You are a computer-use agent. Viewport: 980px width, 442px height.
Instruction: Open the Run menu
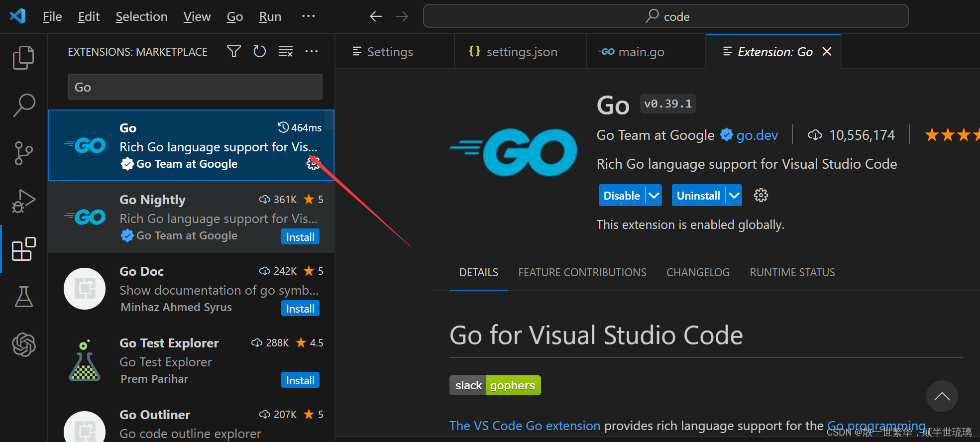click(270, 16)
